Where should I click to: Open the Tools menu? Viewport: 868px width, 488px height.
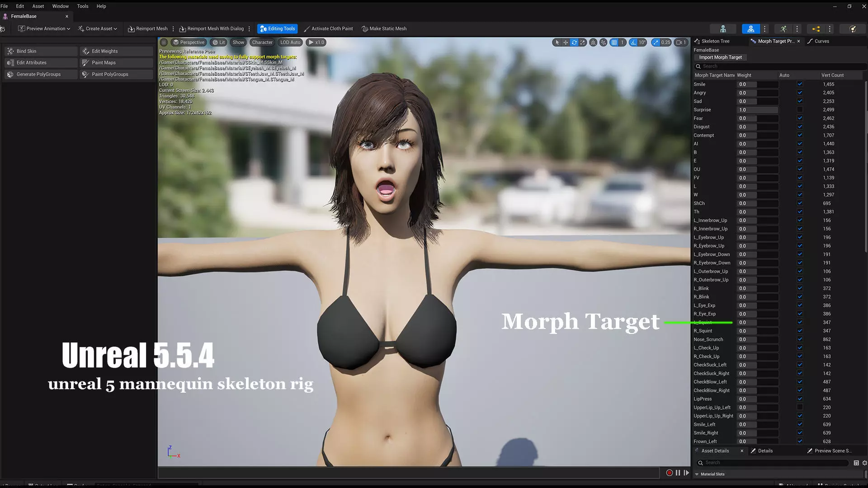tap(83, 6)
